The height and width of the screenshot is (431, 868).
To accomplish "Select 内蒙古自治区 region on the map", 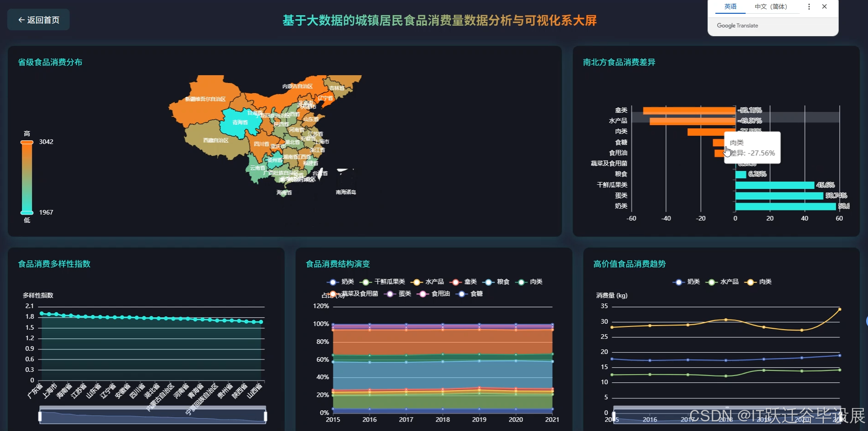I will [x=297, y=86].
